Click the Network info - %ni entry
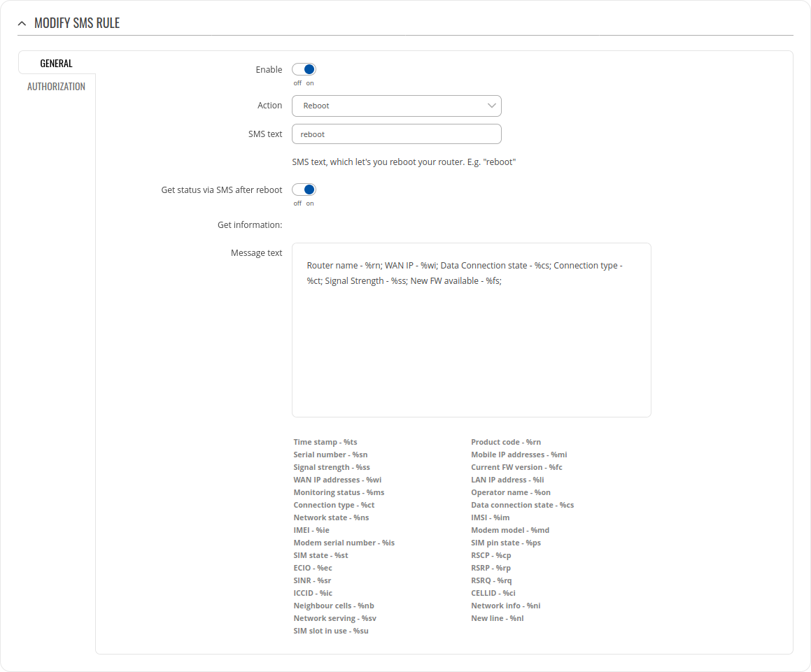Screen dimensions: 811x672 tap(505, 606)
